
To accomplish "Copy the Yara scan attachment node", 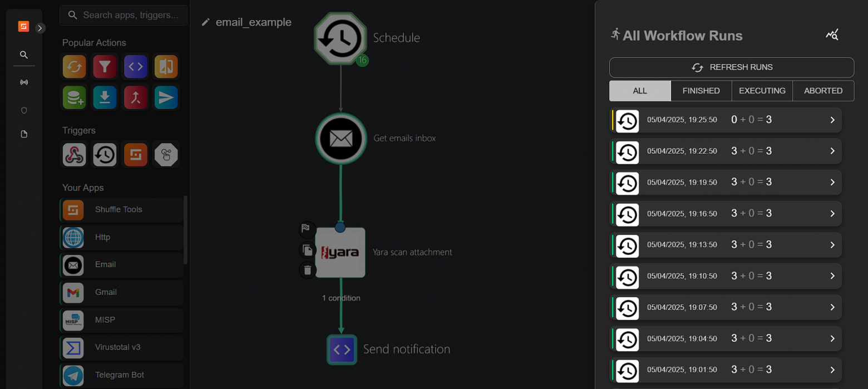I will click(x=307, y=250).
